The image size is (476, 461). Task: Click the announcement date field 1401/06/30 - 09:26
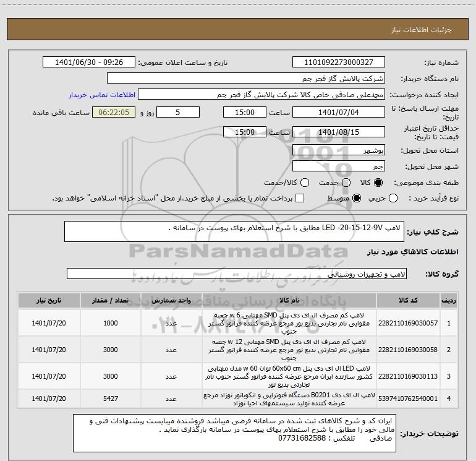point(89,62)
